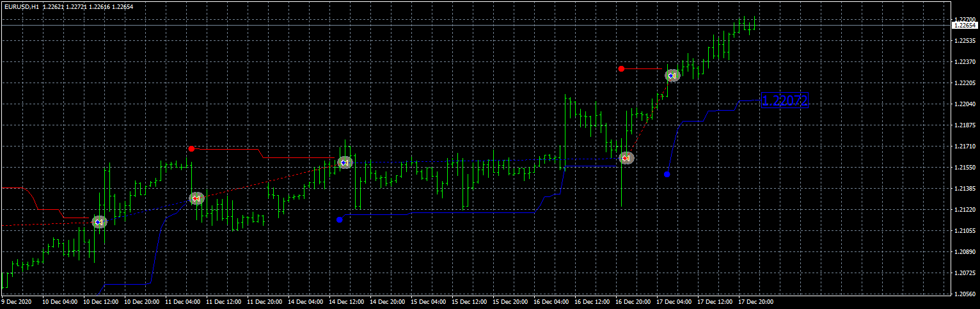Click the 10 Dec 20:00 time axis label
This screenshot has width=980, height=309.
141,301
